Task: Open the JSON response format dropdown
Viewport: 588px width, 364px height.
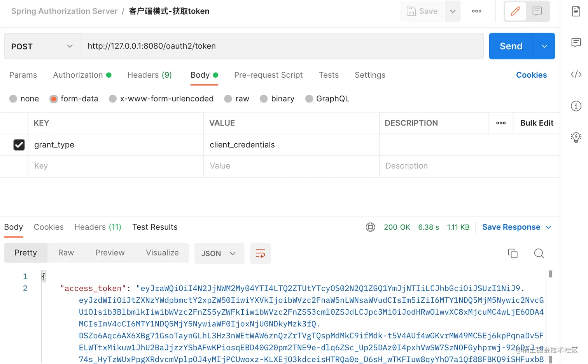Action: (219, 253)
